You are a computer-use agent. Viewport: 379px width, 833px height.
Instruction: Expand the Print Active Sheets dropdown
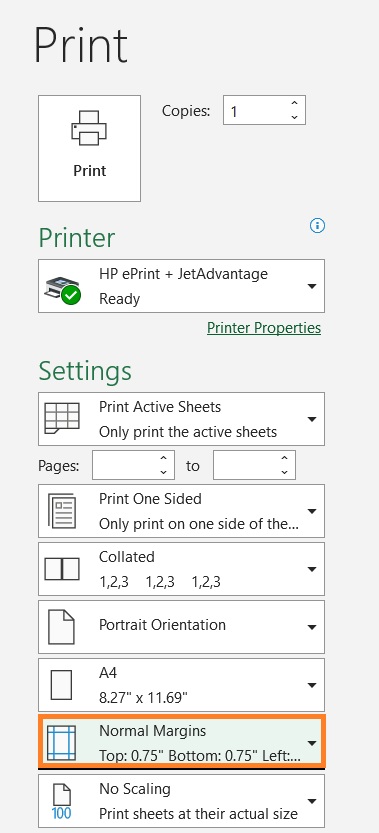coord(312,419)
